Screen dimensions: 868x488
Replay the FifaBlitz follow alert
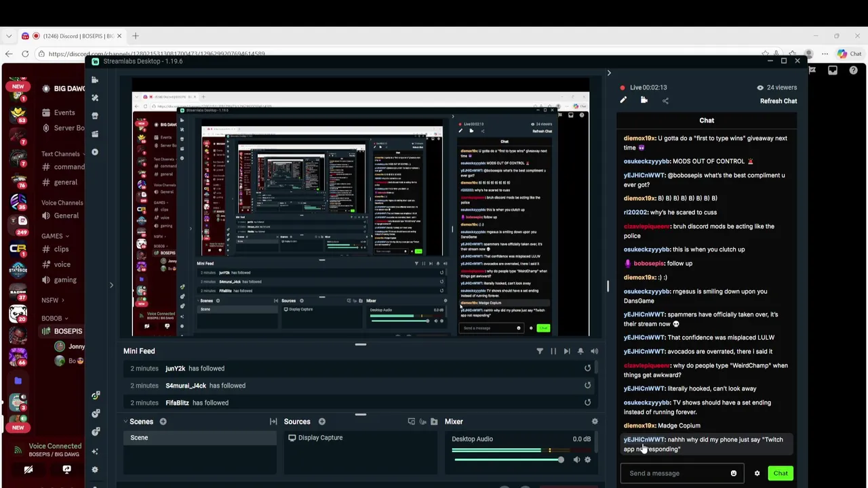click(x=587, y=403)
